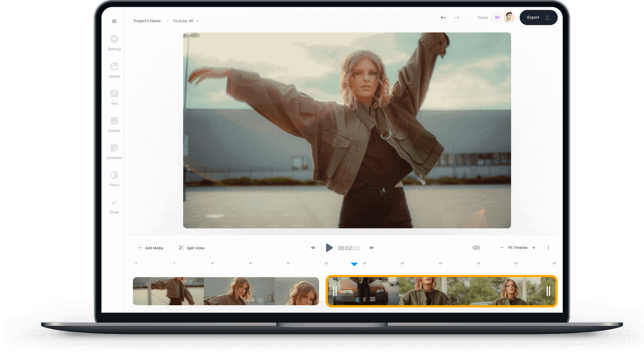Click Fit Timeline
This screenshot has height=355, width=644.
point(518,248)
